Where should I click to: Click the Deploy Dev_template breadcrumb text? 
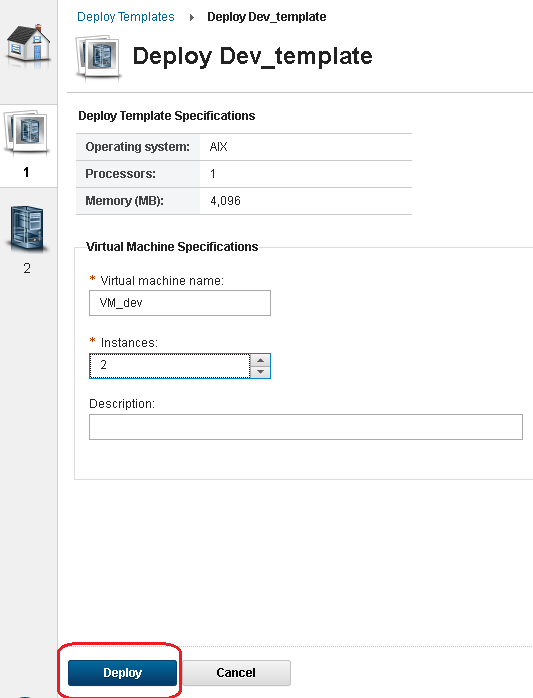click(267, 17)
